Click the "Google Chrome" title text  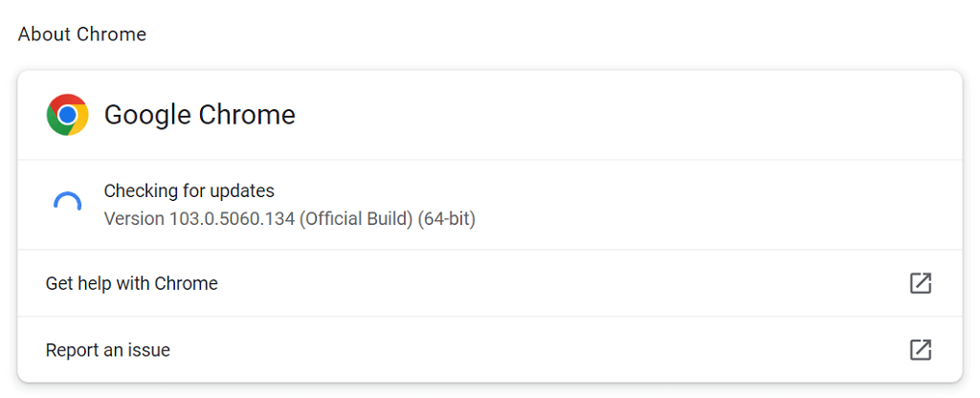[x=199, y=115]
